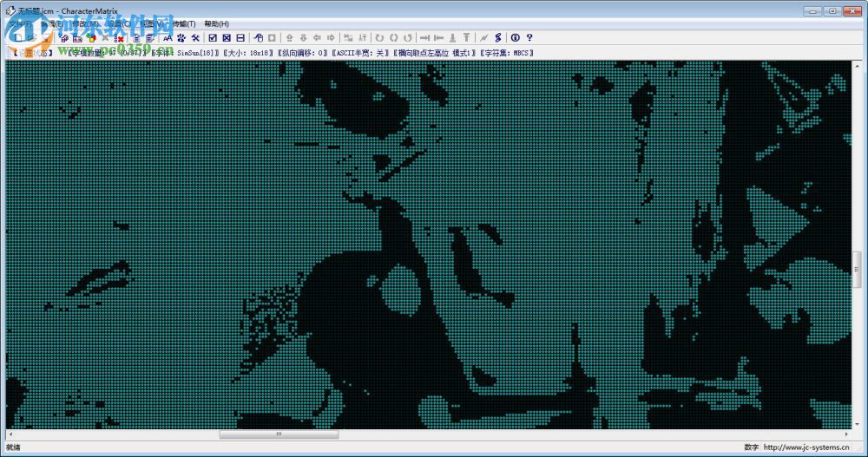Open the http://www.jc-systems.cn link
The image size is (868, 457).
coord(806,447)
